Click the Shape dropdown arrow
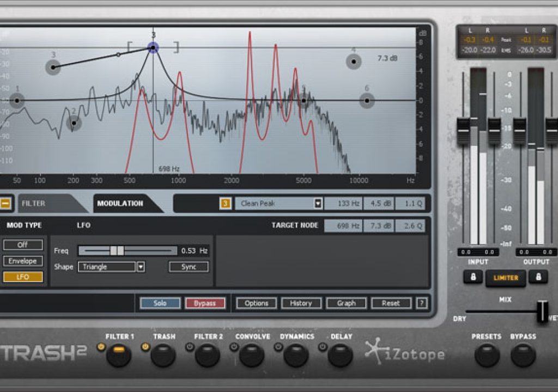 141,267
